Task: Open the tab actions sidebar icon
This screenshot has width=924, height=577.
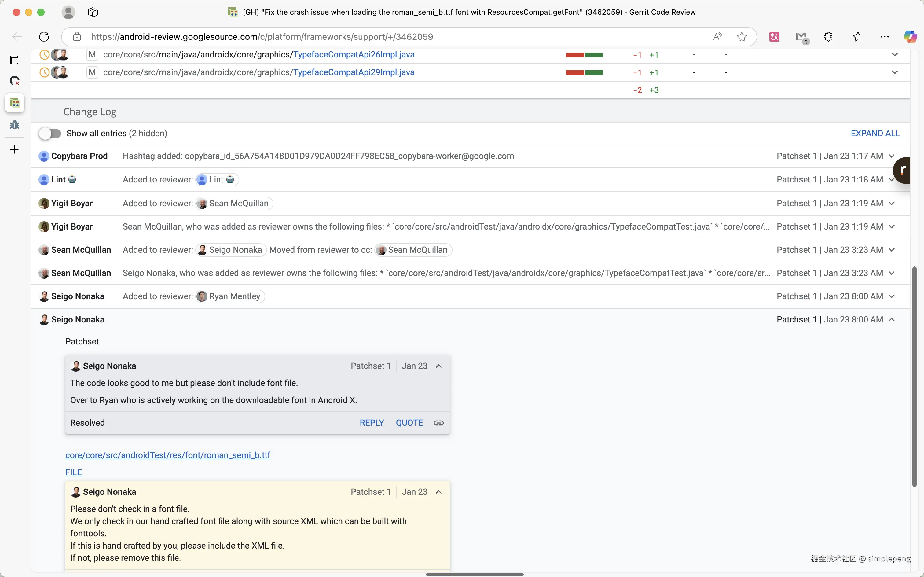Action: click(14, 60)
